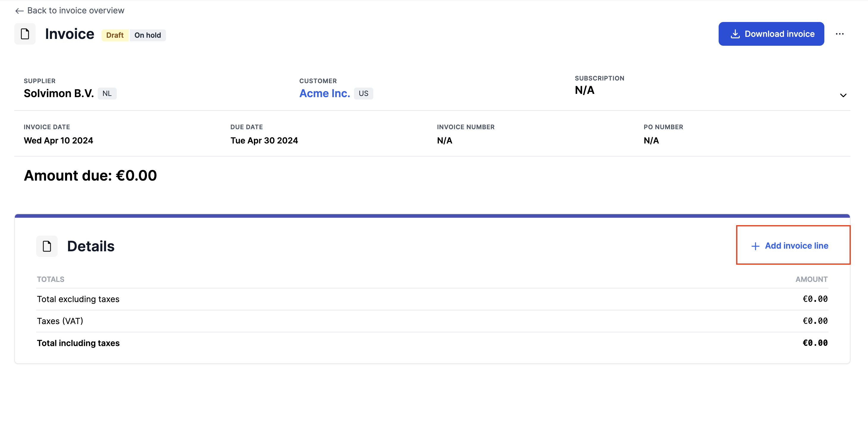Image resolution: width=868 pixels, height=431 pixels.
Task: Open the Acme Inc. customer link
Action: point(325,93)
